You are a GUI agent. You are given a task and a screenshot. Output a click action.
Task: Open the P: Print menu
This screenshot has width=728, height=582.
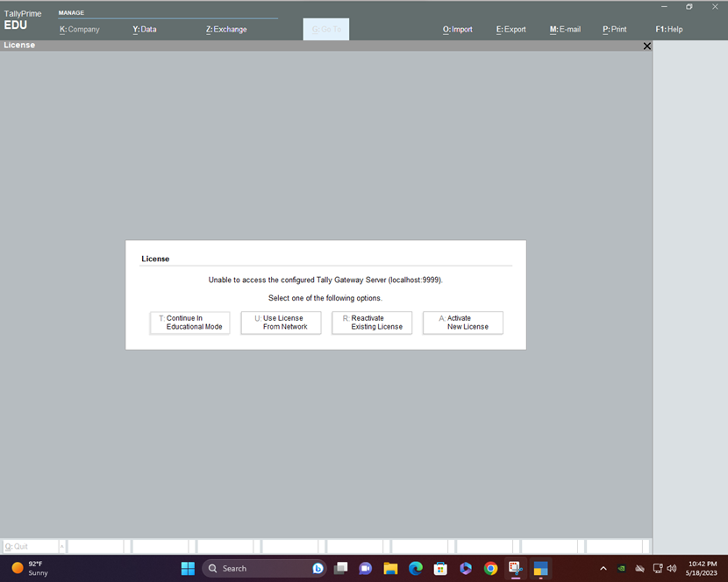click(614, 29)
